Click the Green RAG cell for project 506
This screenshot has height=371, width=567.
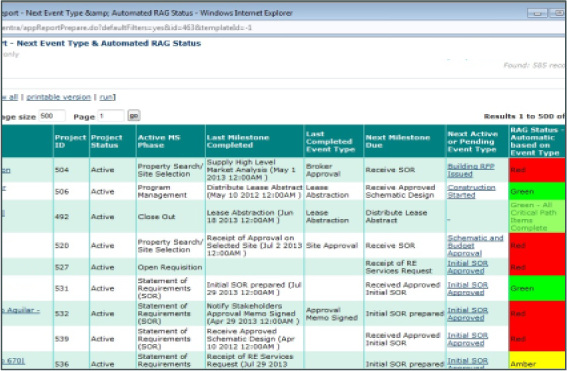[x=537, y=191]
